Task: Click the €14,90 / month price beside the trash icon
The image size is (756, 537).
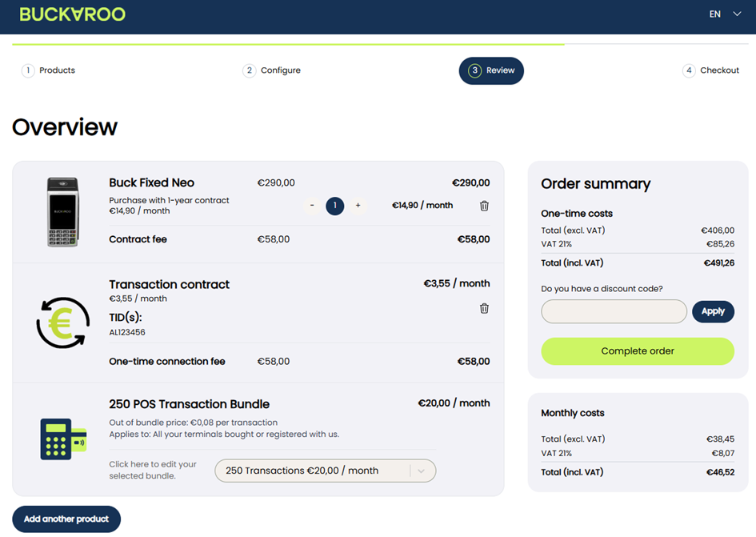Action: [422, 206]
